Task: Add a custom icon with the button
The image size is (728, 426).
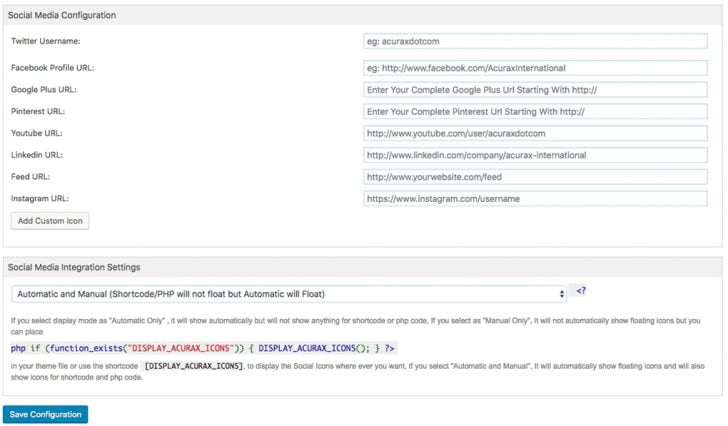Action: click(50, 221)
